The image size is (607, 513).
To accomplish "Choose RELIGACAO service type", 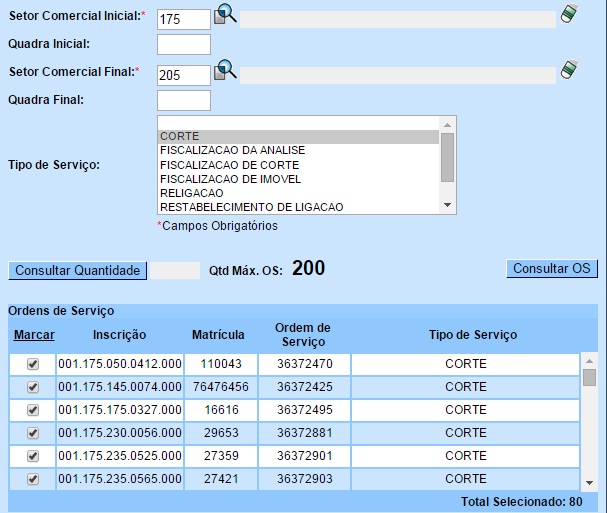I will [x=297, y=193].
